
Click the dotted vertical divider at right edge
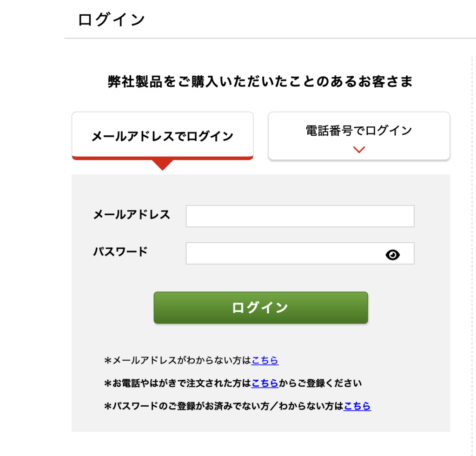(x=472, y=255)
